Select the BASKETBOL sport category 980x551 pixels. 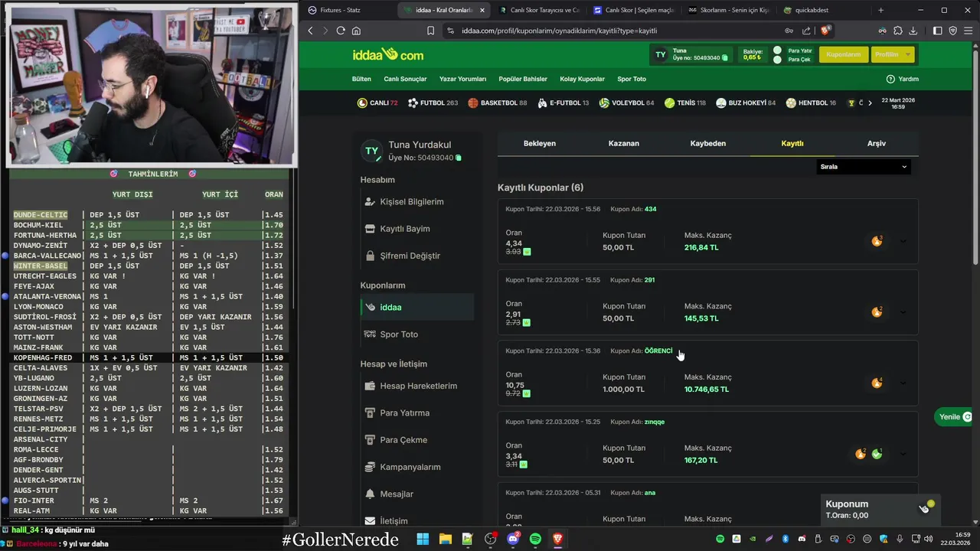(498, 103)
